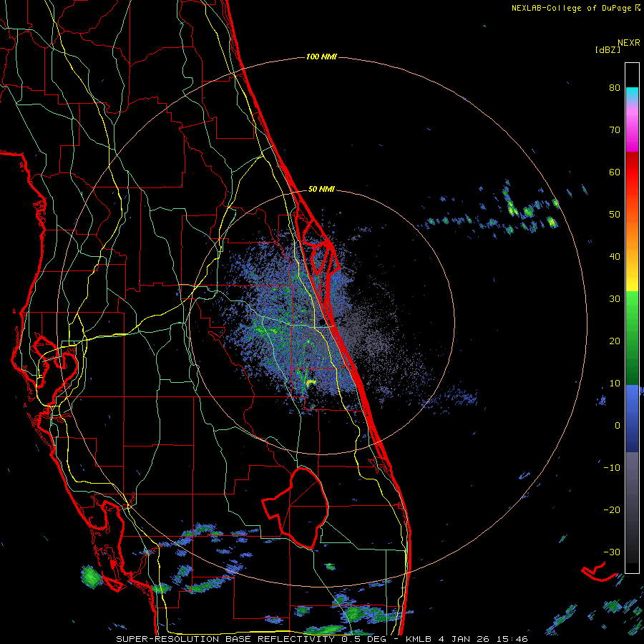Click the 50 NMI range ring label
This screenshot has height=644, width=644.
tap(321, 190)
